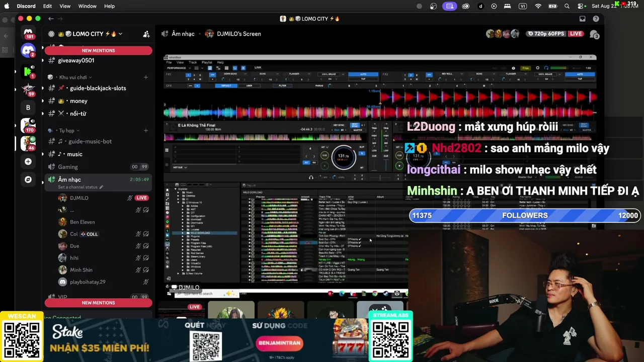Click the rekordbox deck 1 play button
The height and width of the screenshot is (362, 644).
click(x=325, y=165)
